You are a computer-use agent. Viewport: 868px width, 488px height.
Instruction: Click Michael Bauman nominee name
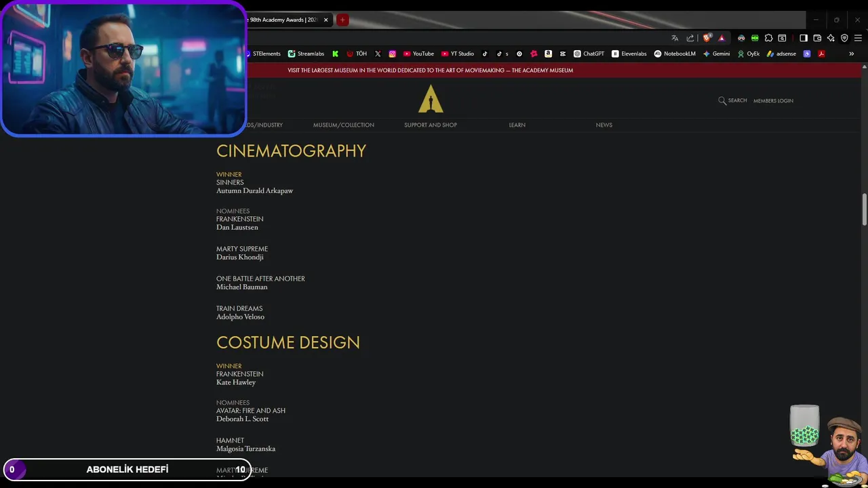pyautogui.click(x=242, y=287)
